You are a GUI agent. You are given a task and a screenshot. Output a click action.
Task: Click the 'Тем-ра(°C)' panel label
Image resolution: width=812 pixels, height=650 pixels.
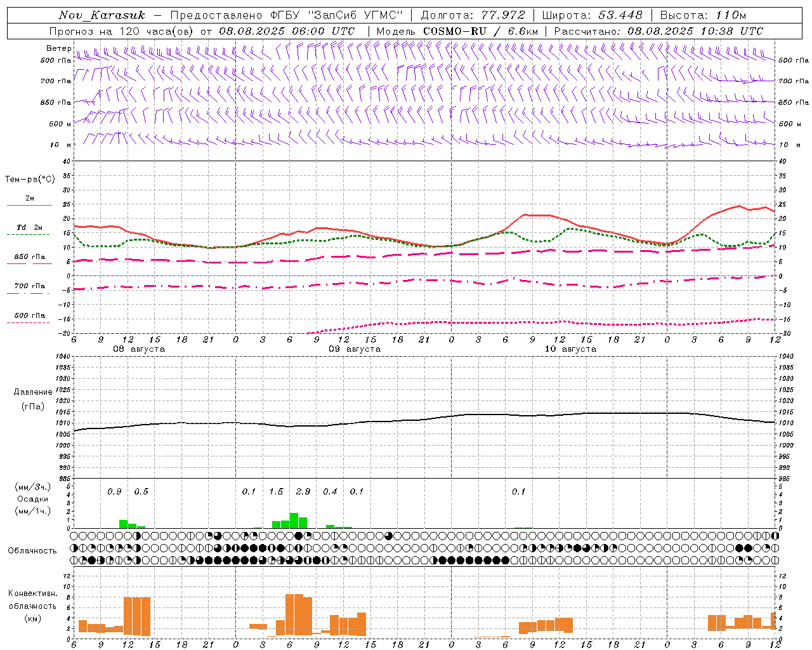point(30,180)
